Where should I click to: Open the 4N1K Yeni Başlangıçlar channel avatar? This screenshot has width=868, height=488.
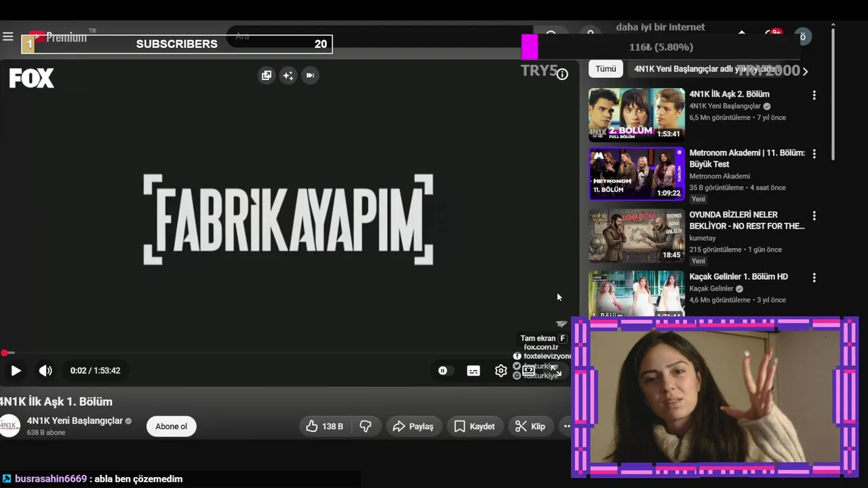(9, 426)
